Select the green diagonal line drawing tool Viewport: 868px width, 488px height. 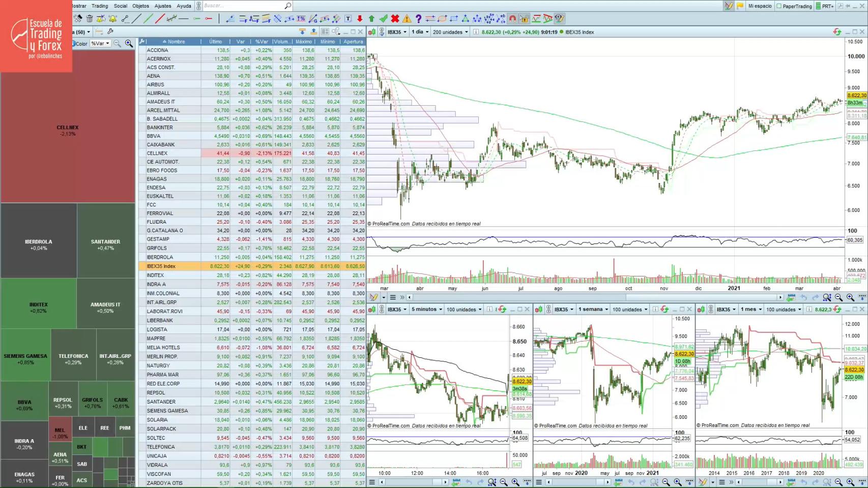click(x=148, y=19)
